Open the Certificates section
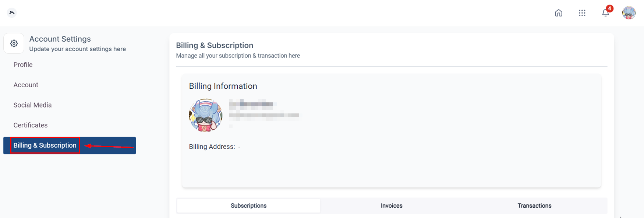This screenshot has height=218, width=644. [x=31, y=125]
